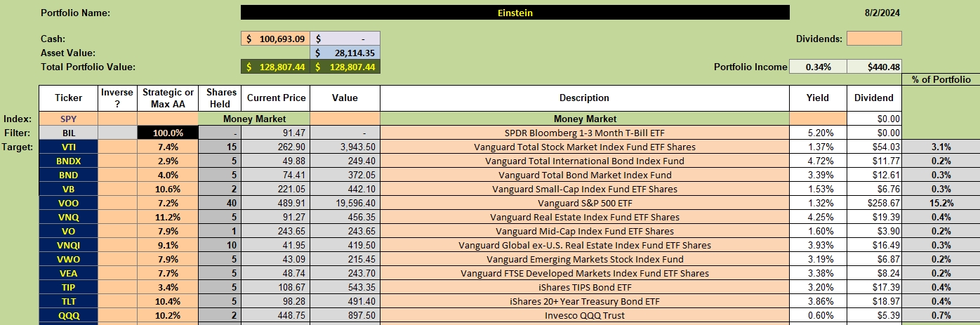Click the Description column header
The image size is (980, 325).
click(x=584, y=98)
